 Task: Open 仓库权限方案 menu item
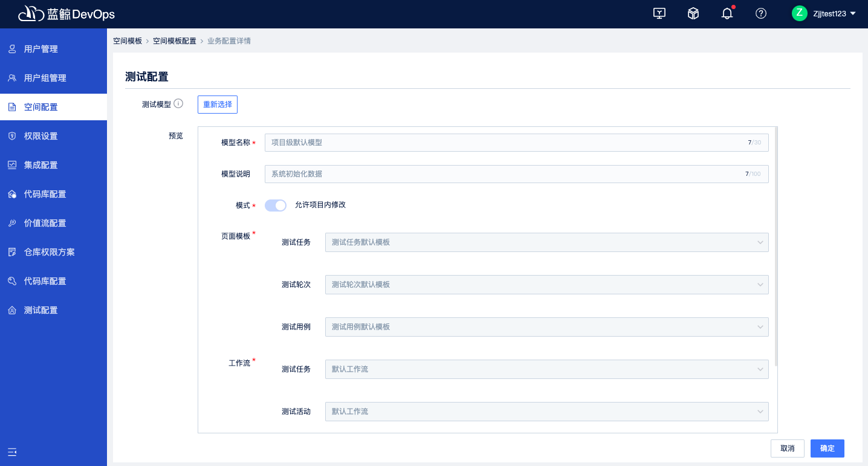(53, 252)
